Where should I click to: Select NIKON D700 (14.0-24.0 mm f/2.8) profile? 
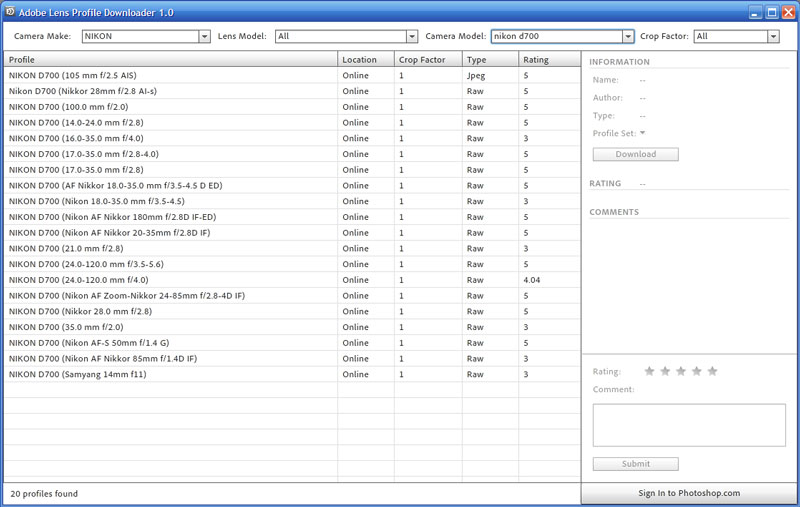(292, 123)
